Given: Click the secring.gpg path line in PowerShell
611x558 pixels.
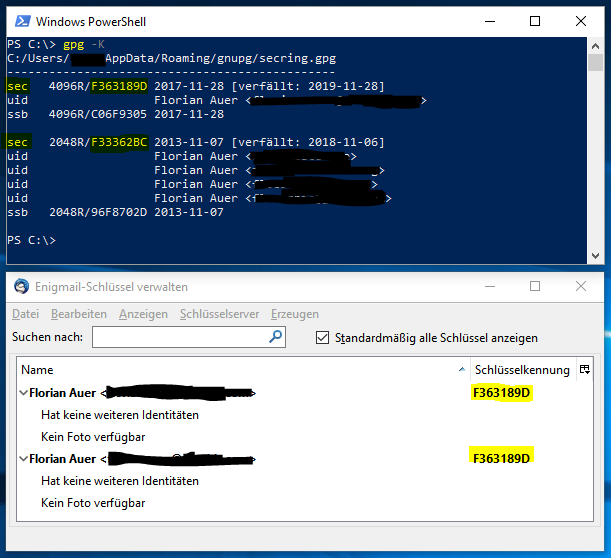Looking at the screenshot, I should click(x=171, y=58).
